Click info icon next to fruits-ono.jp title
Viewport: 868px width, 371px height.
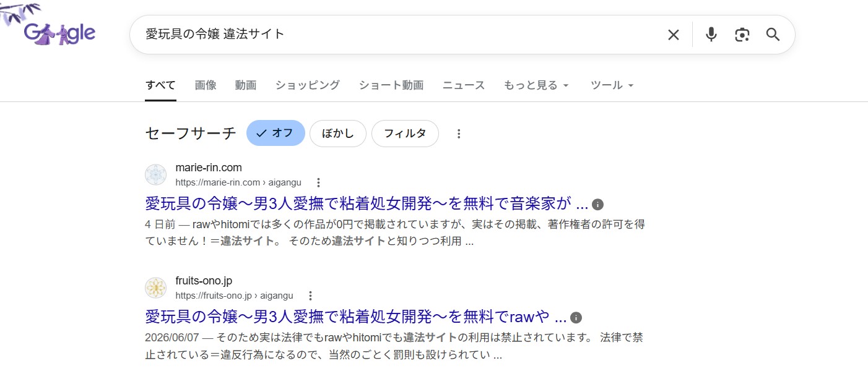click(576, 318)
